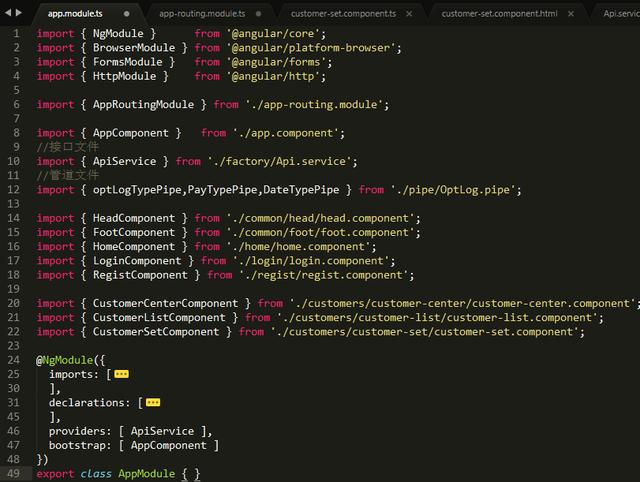The image size is (640, 482).
Task: Click the Chinese comment on line 9
Action: (67, 147)
